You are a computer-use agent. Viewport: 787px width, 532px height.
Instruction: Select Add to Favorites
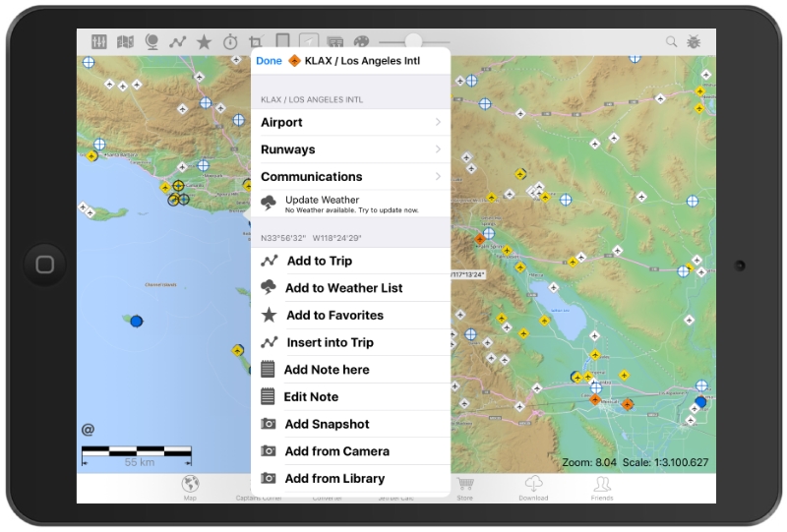pos(350,316)
